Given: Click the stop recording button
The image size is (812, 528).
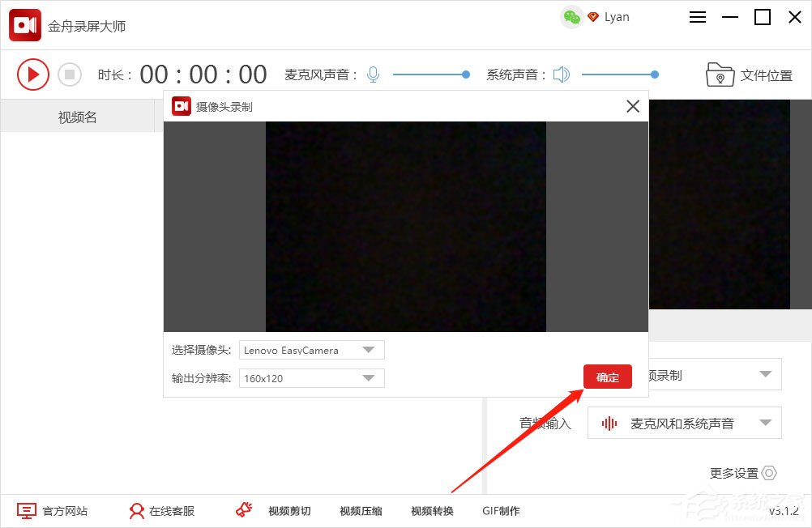Looking at the screenshot, I should click(x=70, y=74).
